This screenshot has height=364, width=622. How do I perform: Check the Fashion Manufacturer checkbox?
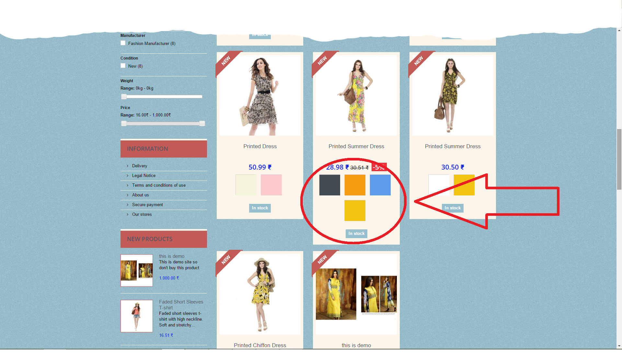123,43
